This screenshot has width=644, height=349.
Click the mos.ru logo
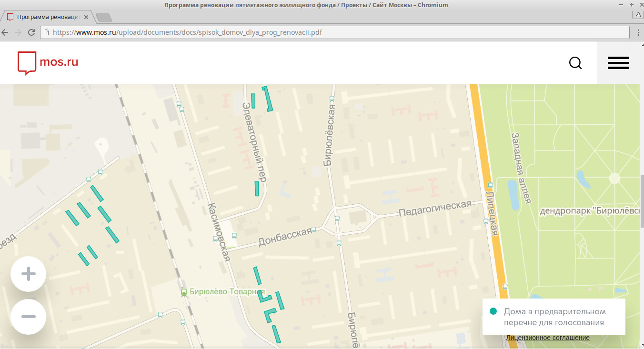coord(48,63)
